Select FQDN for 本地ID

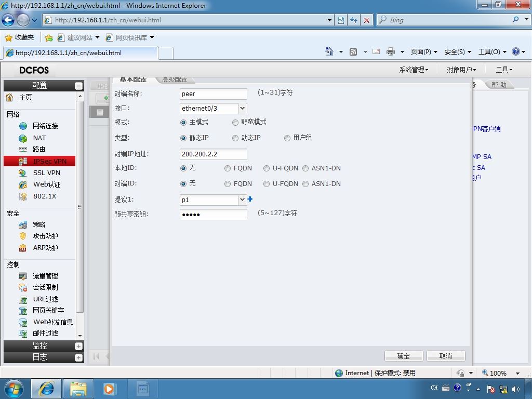coord(228,168)
